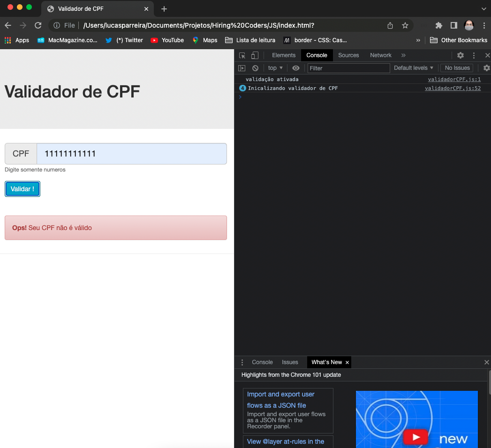Show more panel tabs via chevron
491x448 pixels.
click(403, 55)
